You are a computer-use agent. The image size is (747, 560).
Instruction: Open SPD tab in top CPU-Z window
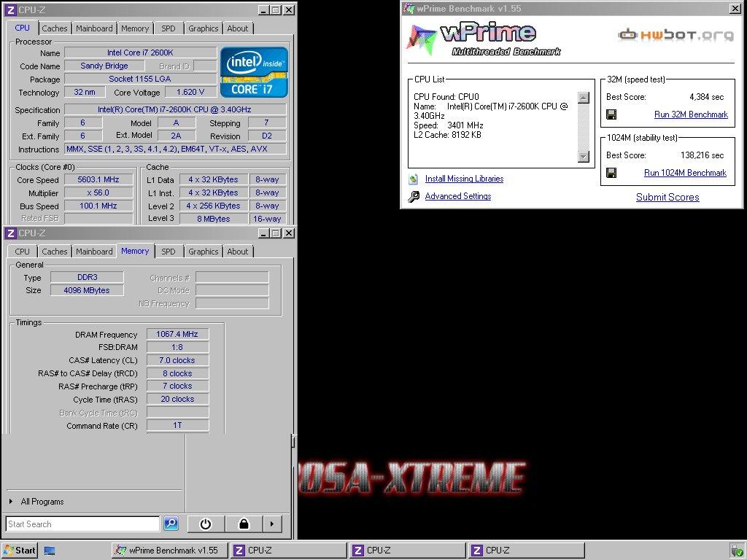click(x=169, y=28)
